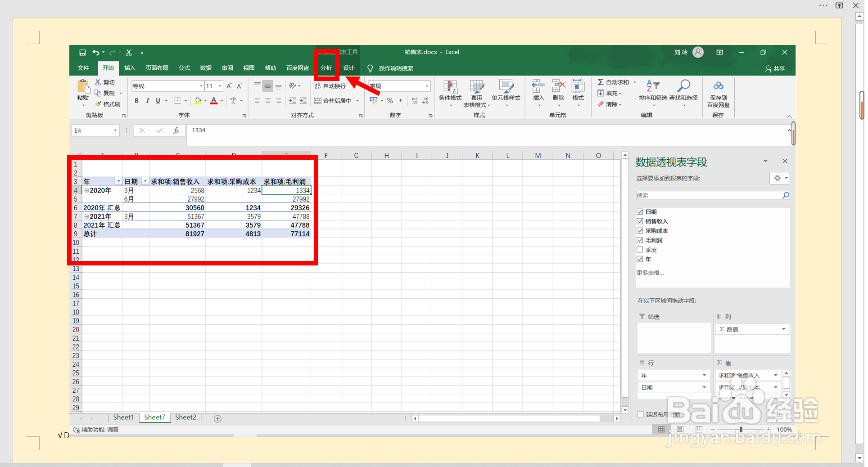Viewport: 868px width, 467px height.
Task: Add a new sheet with plus icon
Action: click(x=217, y=419)
